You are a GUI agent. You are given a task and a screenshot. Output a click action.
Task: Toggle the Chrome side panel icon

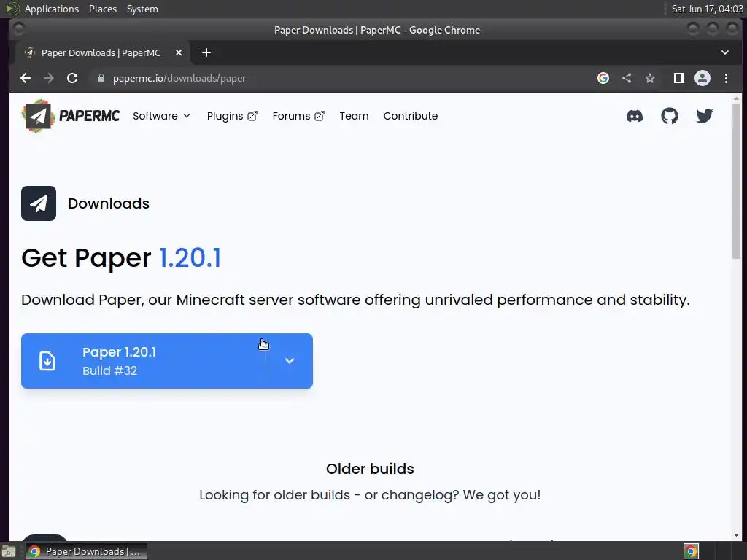pyautogui.click(x=679, y=78)
